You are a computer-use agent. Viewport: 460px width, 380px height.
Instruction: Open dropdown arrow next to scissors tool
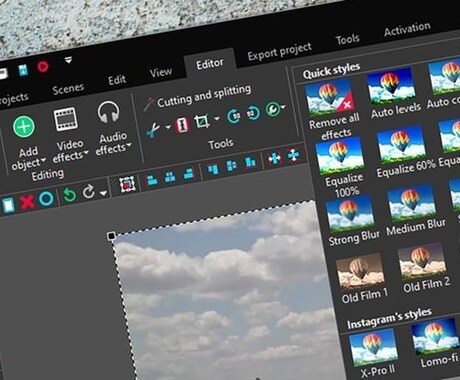[168, 127]
